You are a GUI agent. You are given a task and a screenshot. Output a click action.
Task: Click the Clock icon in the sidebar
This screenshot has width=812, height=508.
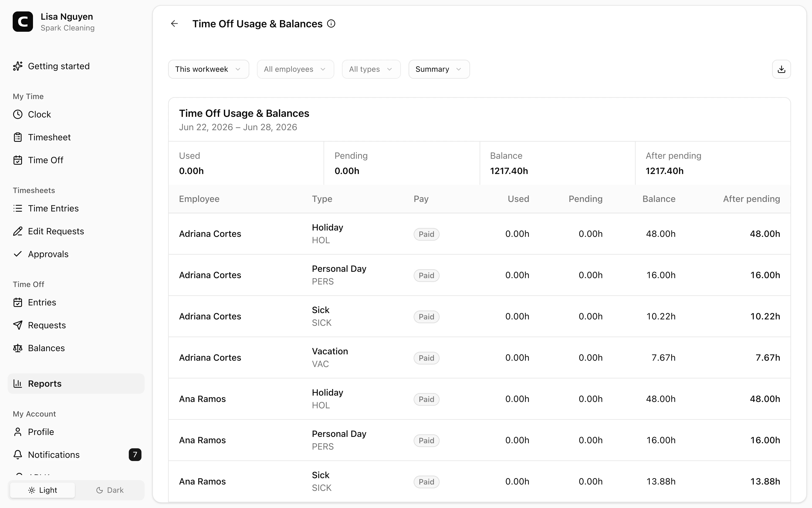18,115
